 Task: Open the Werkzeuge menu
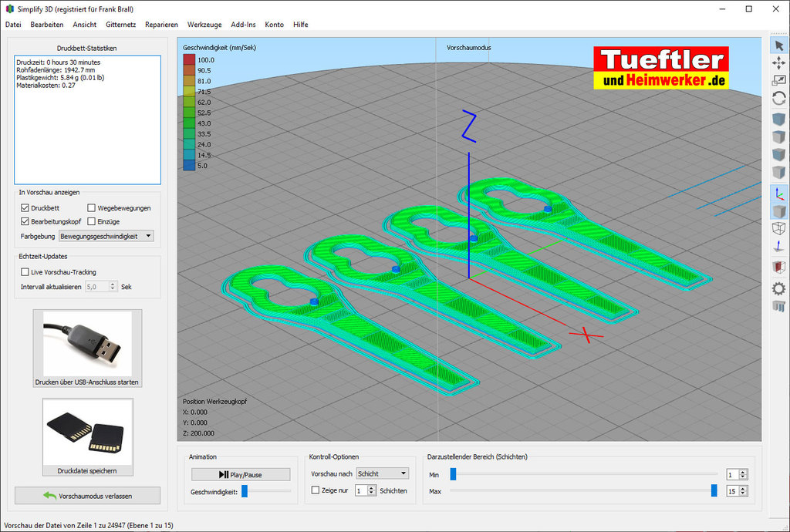(x=204, y=25)
